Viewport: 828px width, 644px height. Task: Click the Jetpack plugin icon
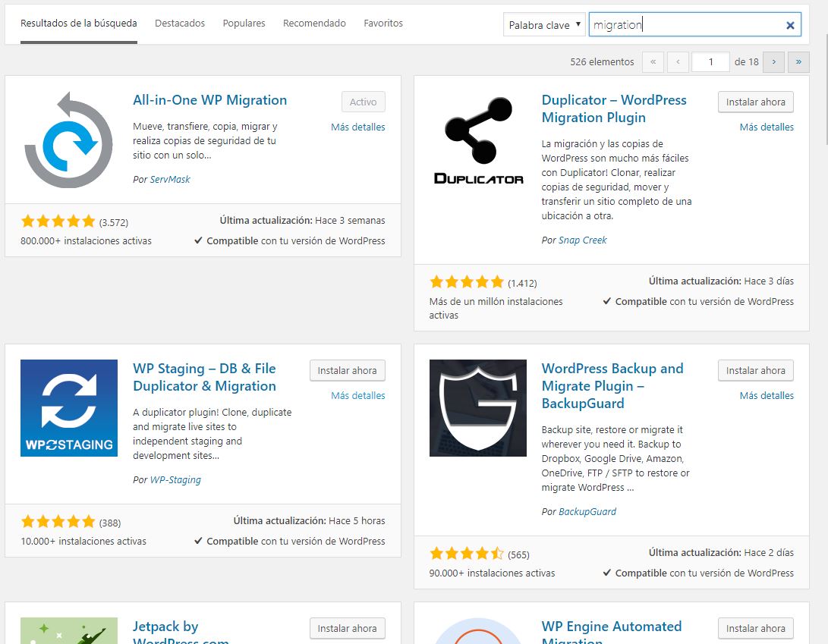68,631
